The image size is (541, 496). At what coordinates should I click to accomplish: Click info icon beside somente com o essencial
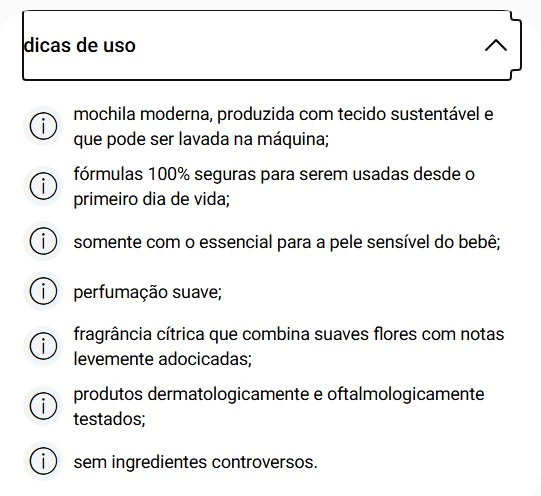tap(43, 241)
